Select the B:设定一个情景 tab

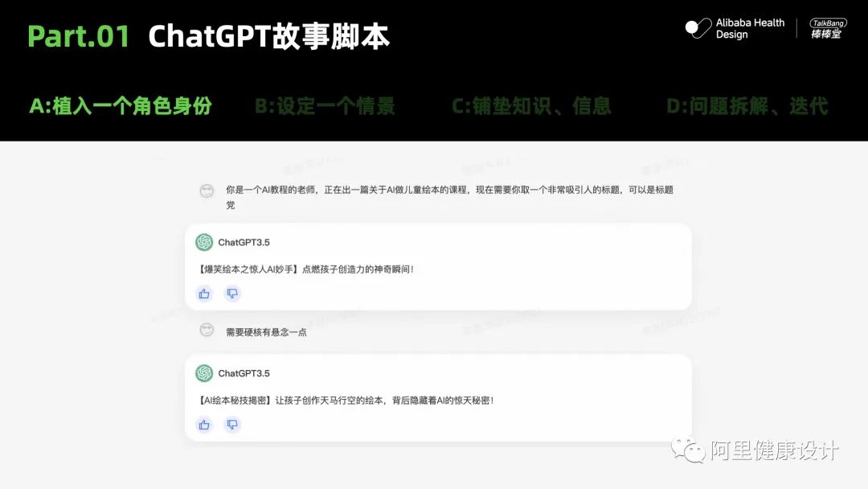(325, 106)
